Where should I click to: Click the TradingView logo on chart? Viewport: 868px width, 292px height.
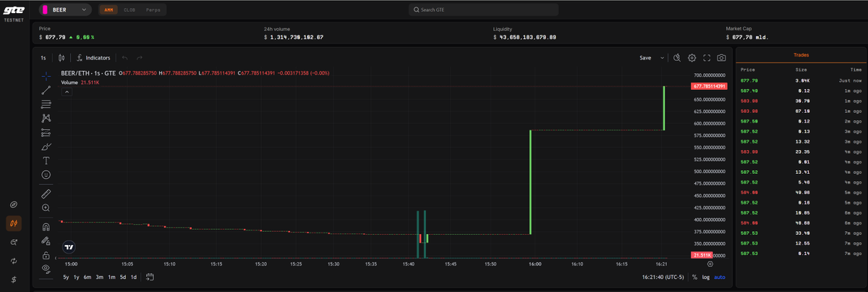(x=69, y=247)
